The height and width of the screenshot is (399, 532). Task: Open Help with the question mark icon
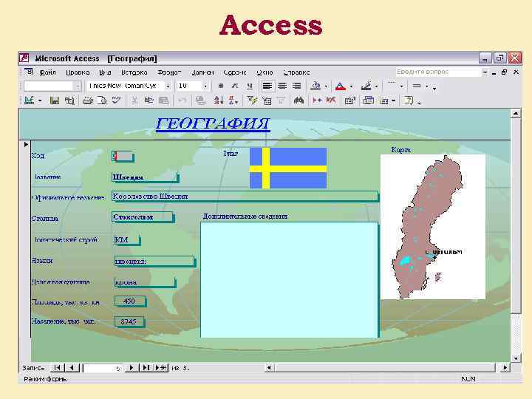coord(409,100)
